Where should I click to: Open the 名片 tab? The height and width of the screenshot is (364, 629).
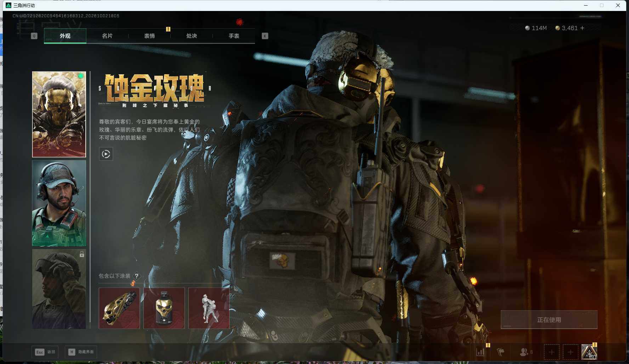coord(107,36)
